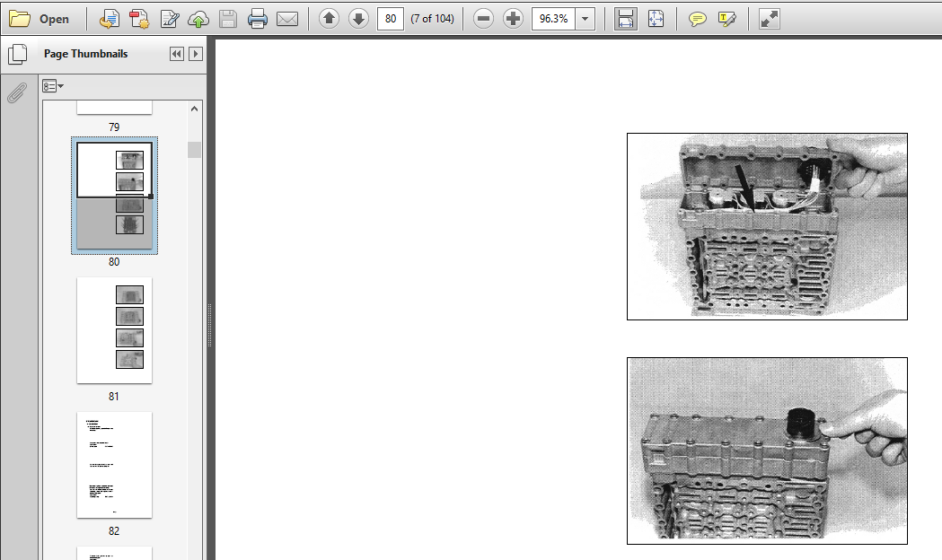Click thumbnail label 79
The image size is (942, 560).
114,127
